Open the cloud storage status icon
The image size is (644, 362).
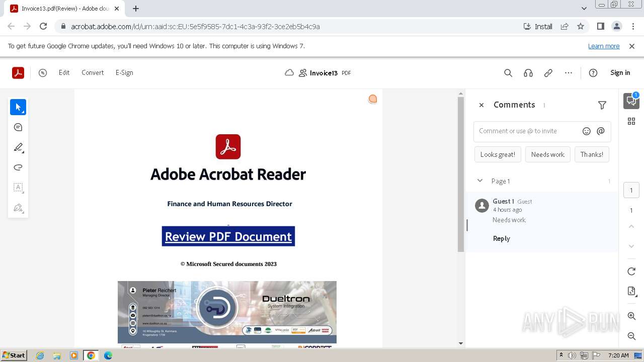coord(289,73)
